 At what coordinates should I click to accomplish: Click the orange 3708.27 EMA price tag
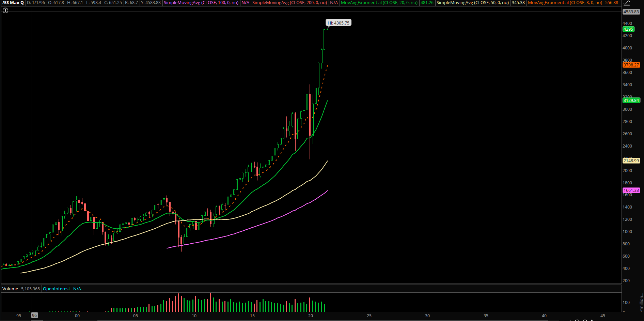631,65
